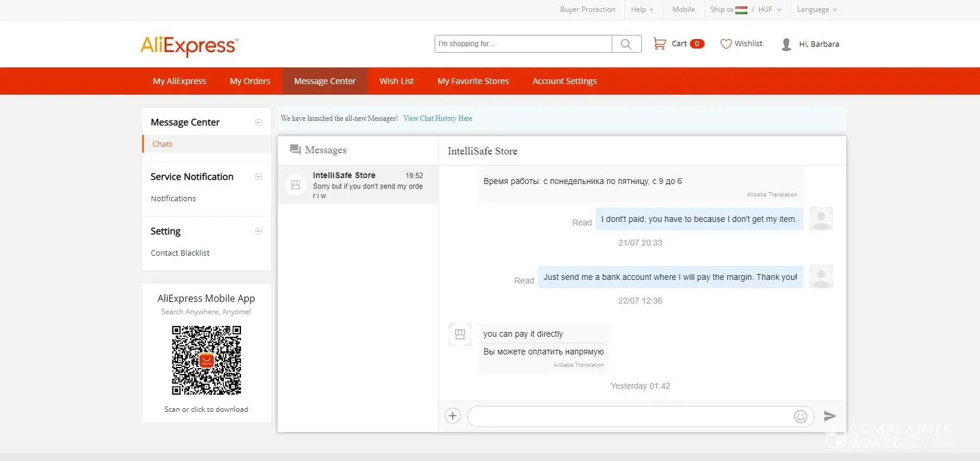The image size is (980, 461).
Task: Open the Contact Blacklist link
Action: coord(180,253)
